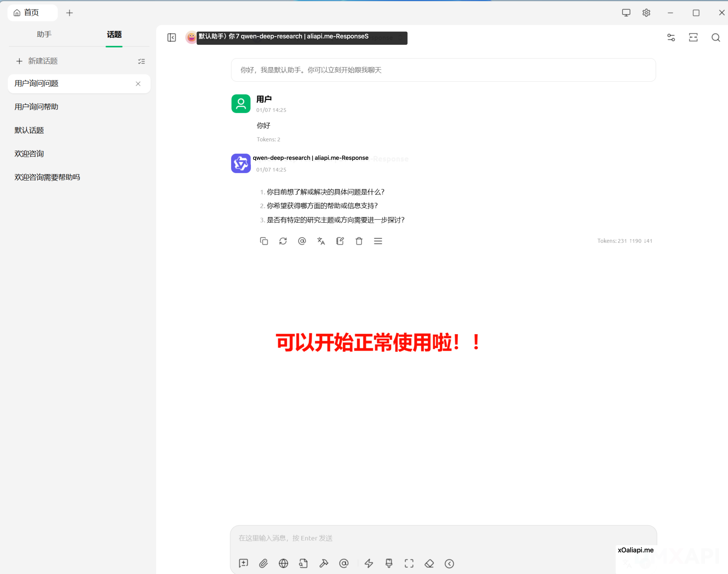728x574 pixels.
Task: Delete the assistant message
Action: coord(359,241)
